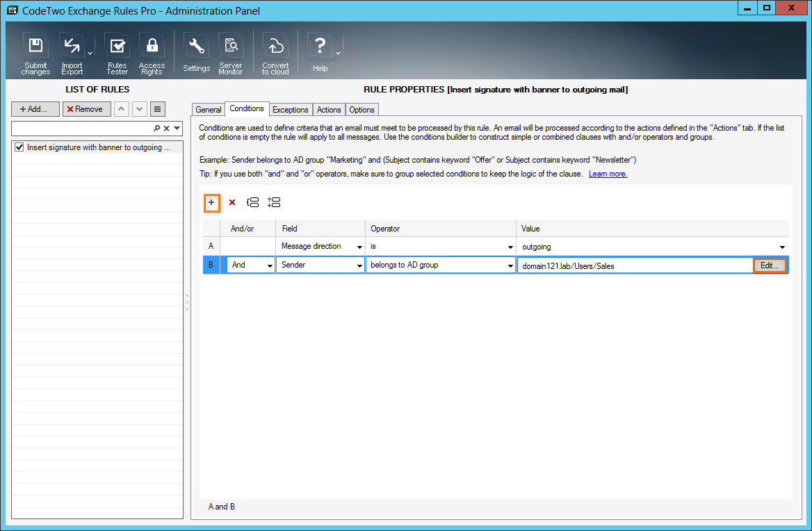Launch the Rules Tester
The height and width of the screenshot is (531, 812).
pos(117,54)
